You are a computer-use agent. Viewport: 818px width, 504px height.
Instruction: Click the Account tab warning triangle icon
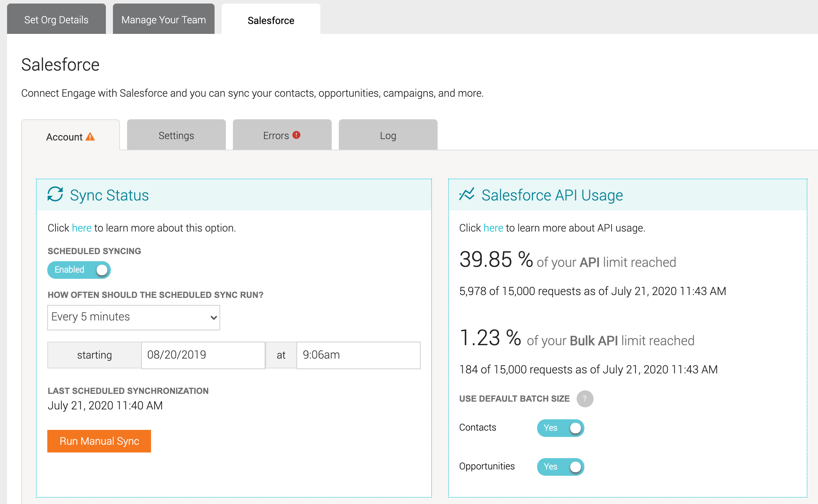(x=90, y=137)
